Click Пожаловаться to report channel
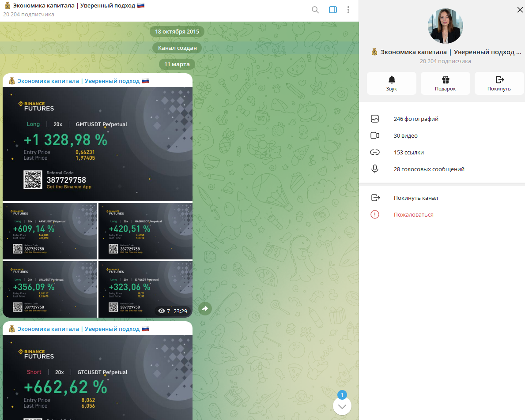The width and height of the screenshot is (525, 420). pyautogui.click(x=413, y=215)
